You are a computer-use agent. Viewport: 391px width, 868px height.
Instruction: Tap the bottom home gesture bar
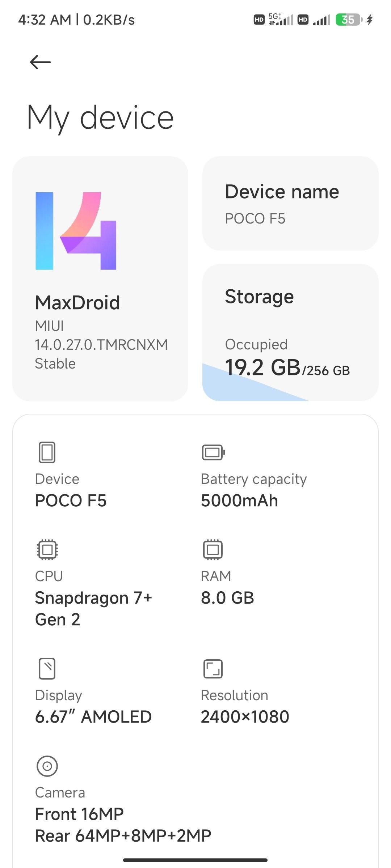(x=195, y=860)
